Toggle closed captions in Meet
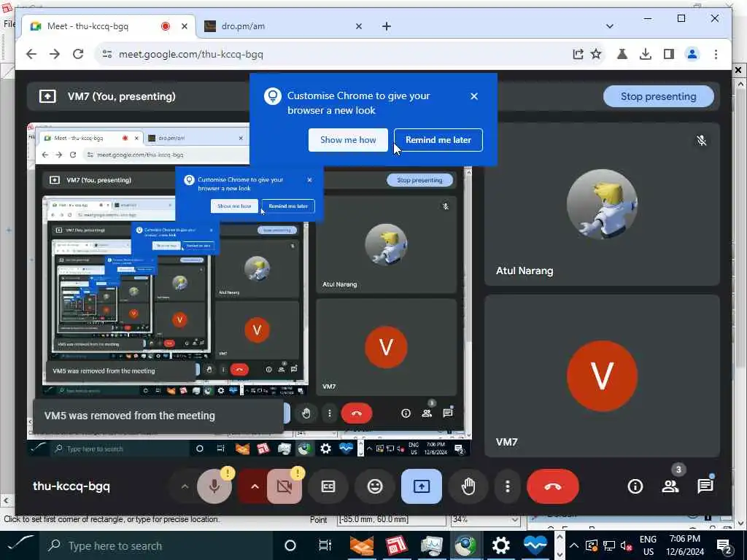The width and height of the screenshot is (747, 560). pyautogui.click(x=328, y=486)
